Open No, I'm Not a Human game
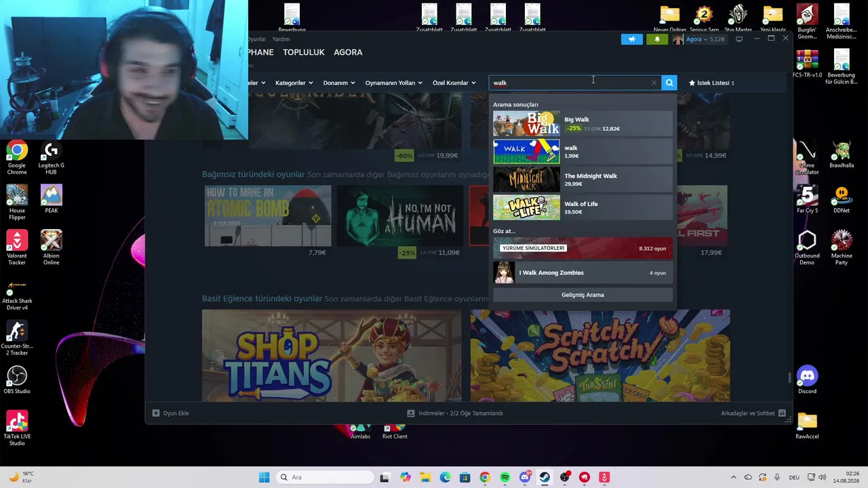The width and height of the screenshot is (868, 488). (400, 216)
